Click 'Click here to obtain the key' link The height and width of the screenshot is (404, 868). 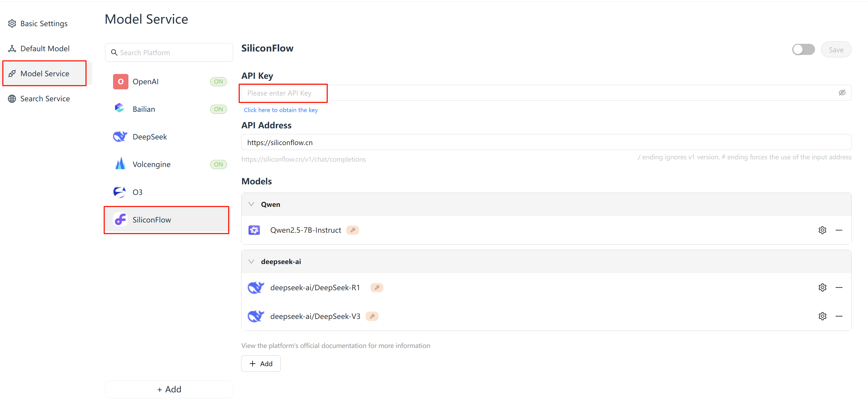[x=281, y=110]
